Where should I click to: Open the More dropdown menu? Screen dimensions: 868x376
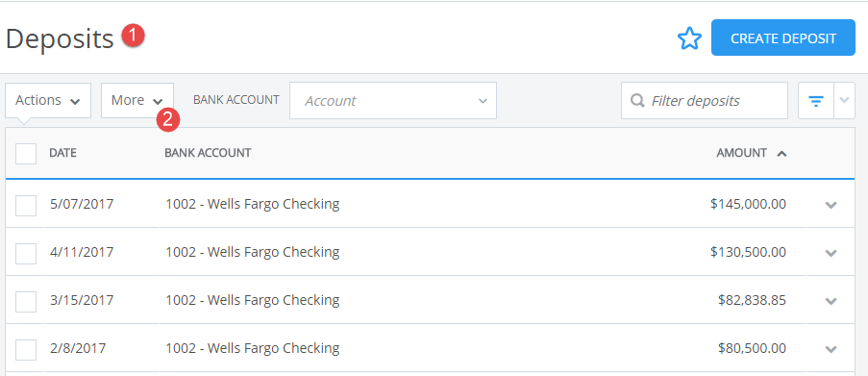click(137, 101)
